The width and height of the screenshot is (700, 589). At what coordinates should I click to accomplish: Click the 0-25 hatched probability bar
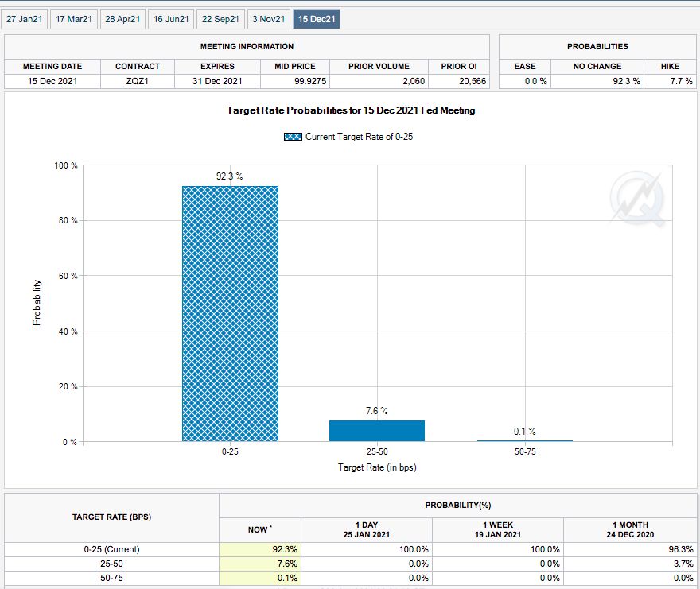230,314
